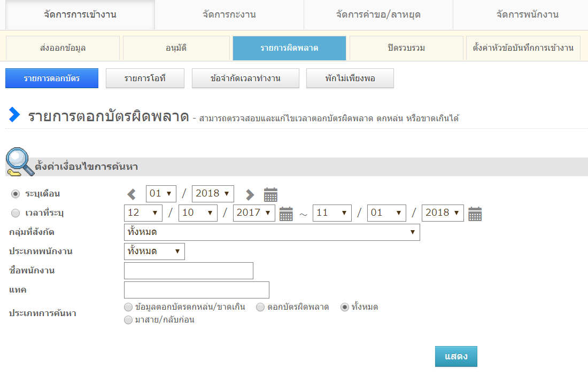
Task: Click the previous month arrow icon
Action: pos(131,194)
